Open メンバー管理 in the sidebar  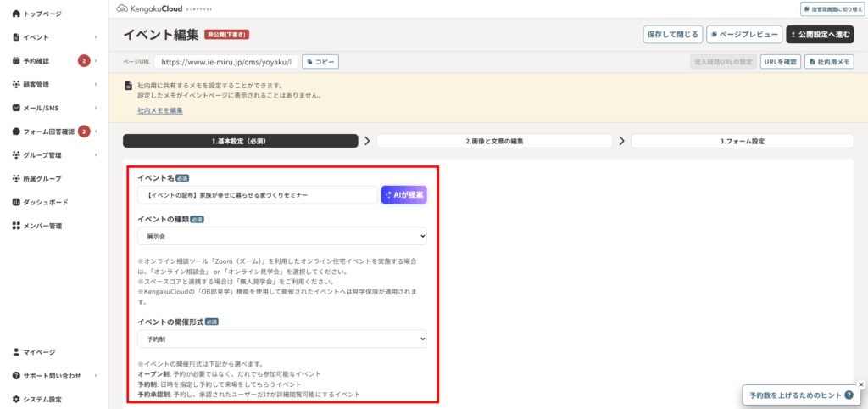[x=42, y=227]
